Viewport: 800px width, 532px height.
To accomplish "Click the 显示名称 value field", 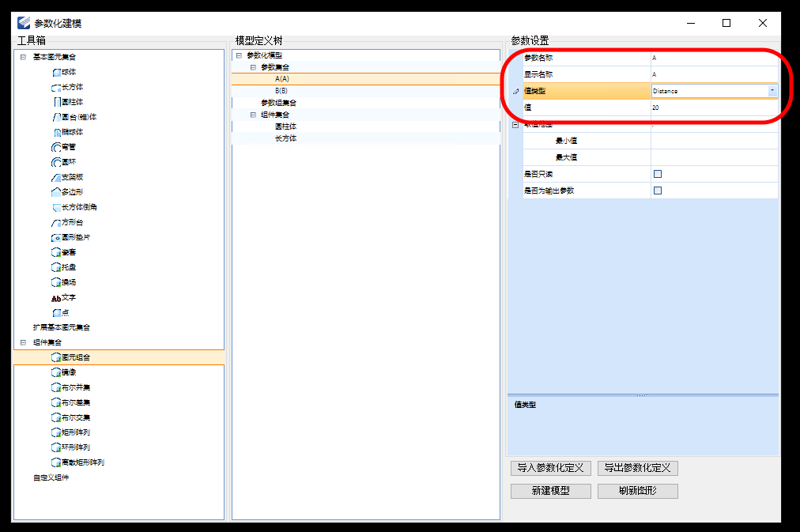I will coord(715,74).
